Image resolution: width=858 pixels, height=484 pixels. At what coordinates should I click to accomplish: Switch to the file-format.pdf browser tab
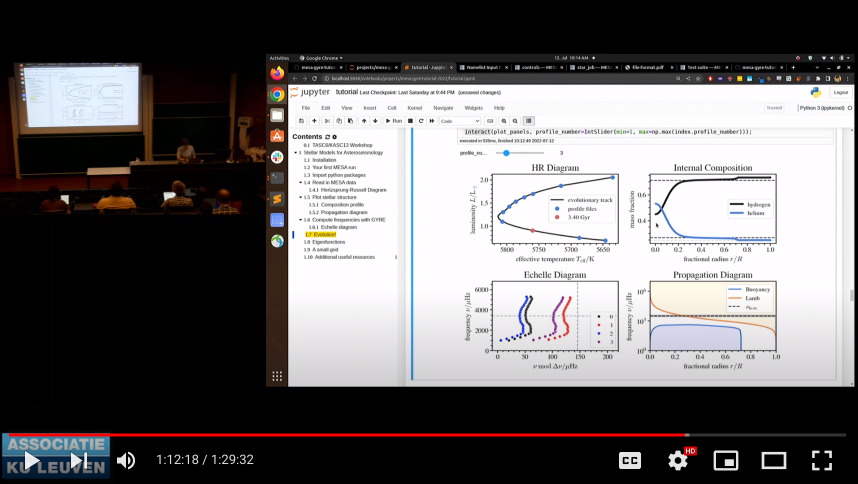(648, 68)
